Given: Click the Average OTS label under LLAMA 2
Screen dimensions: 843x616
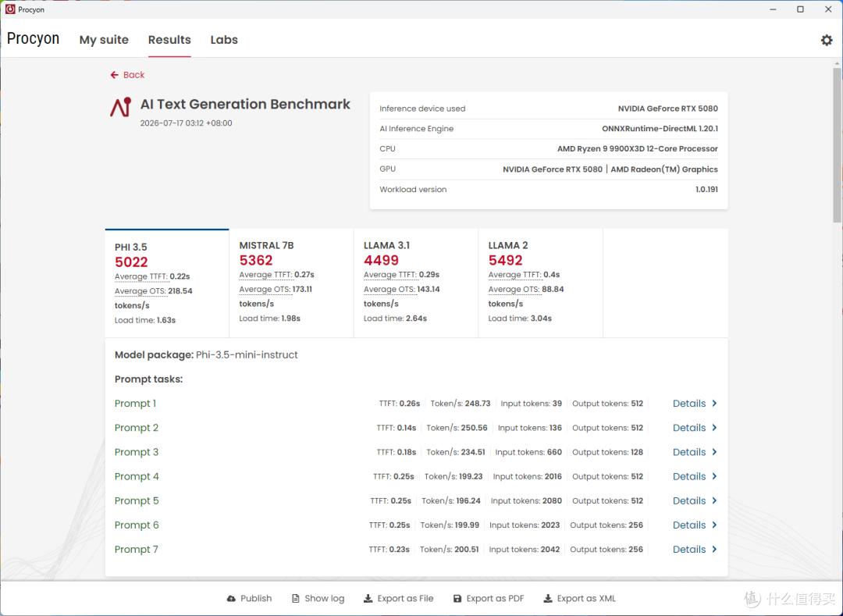Looking at the screenshot, I should click(514, 289).
